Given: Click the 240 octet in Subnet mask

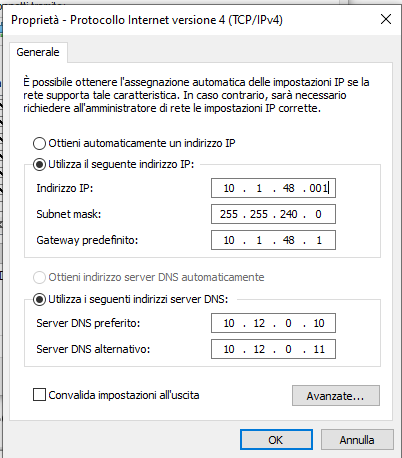Looking at the screenshot, I should [x=289, y=214].
